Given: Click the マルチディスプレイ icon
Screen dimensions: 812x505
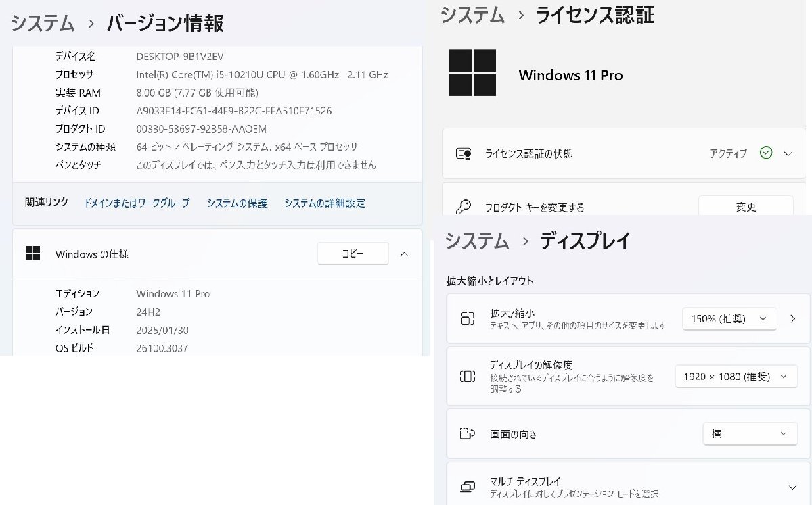Looking at the screenshot, I should pyautogui.click(x=468, y=485).
